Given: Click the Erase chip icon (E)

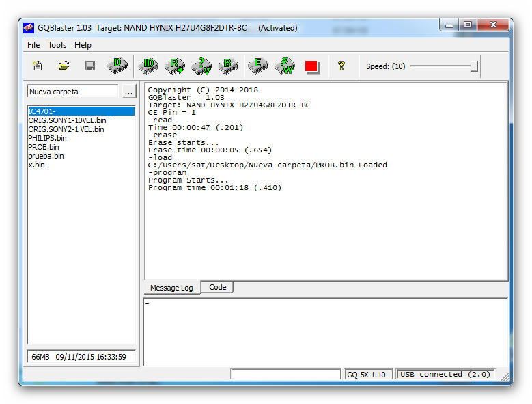Looking at the screenshot, I should (x=258, y=66).
